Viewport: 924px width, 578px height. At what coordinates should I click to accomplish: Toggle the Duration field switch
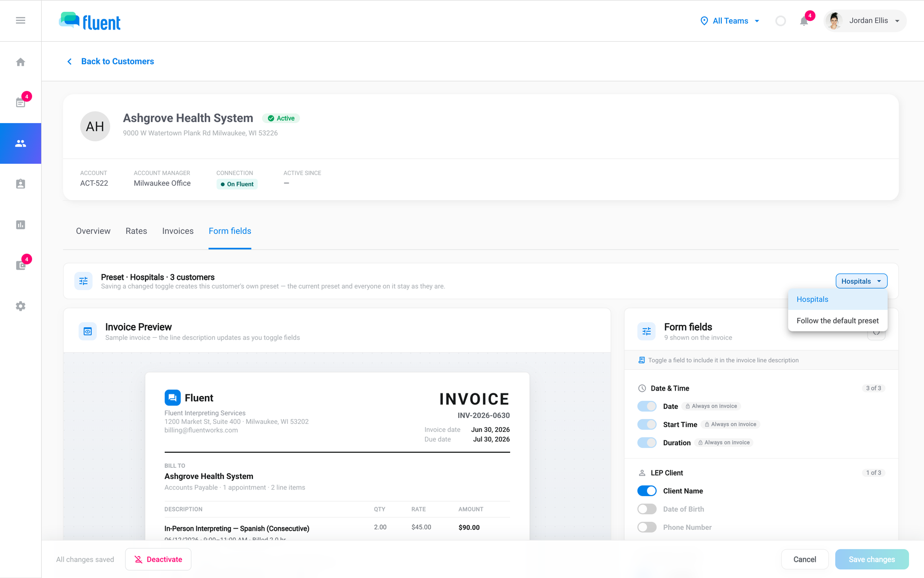point(647,443)
